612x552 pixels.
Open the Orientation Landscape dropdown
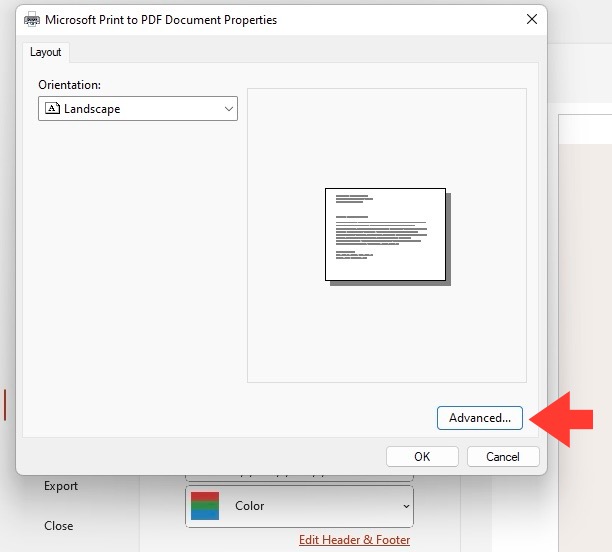pyautogui.click(x=138, y=109)
